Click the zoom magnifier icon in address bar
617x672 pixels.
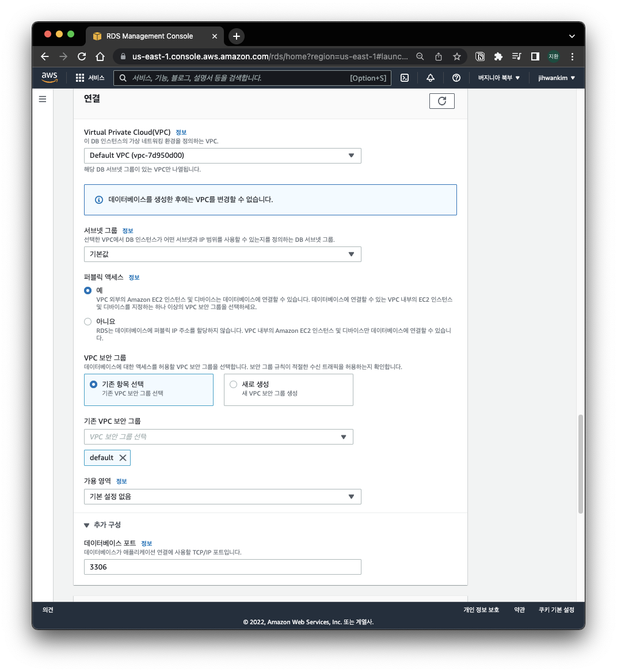(x=420, y=56)
